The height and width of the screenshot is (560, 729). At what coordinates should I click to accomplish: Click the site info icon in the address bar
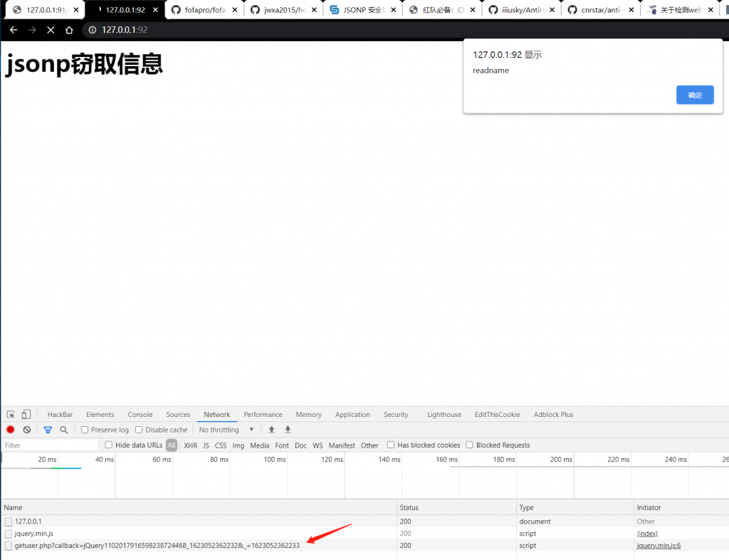[x=93, y=30]
